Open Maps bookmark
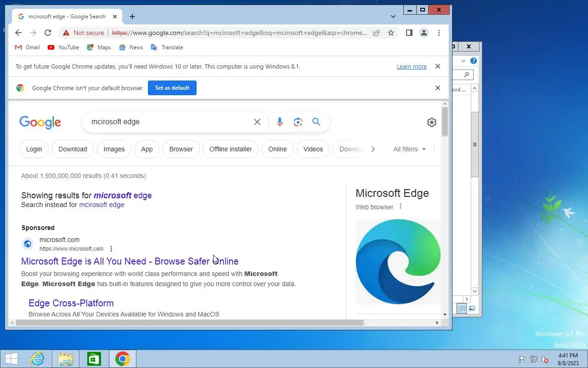 click(x=99, y=47)
